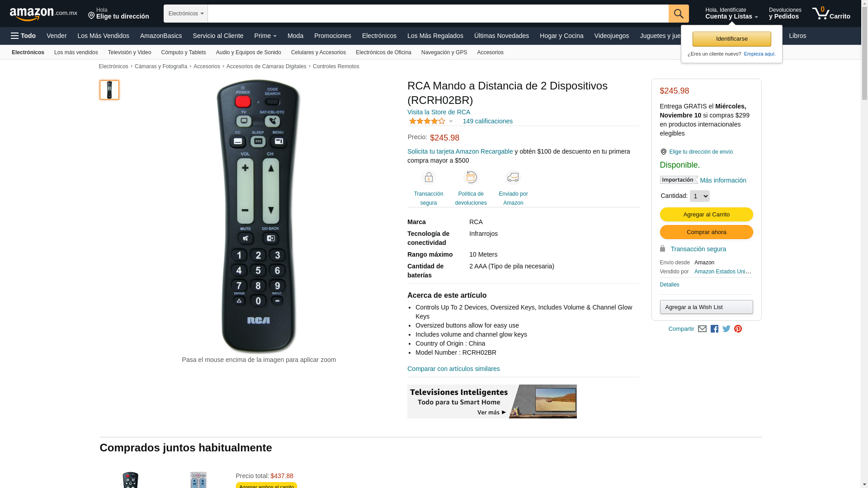868x488 pixels.
Task: Share via the Pinterest icon
Action: coord(738,329)
